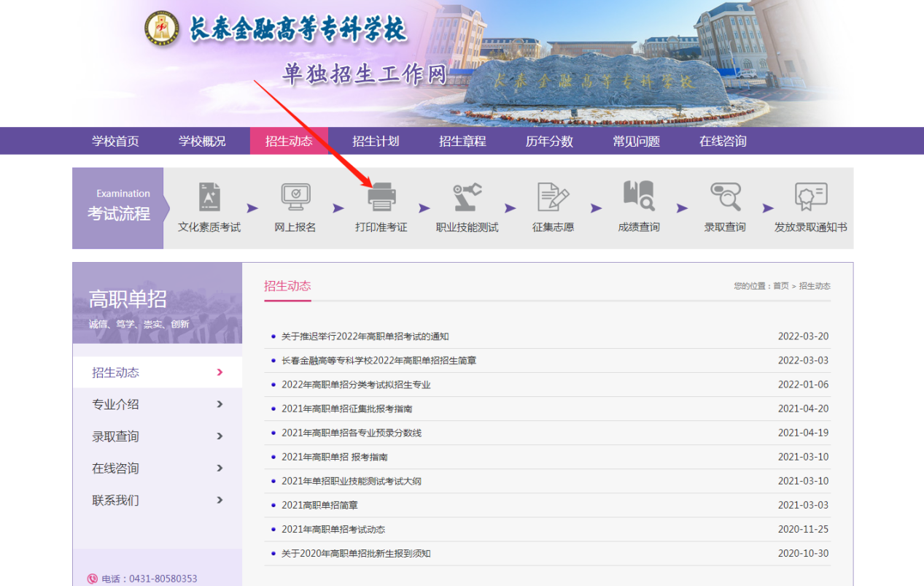Open 学校概况 in the navigation bar
924x586 pixels.
tap(202, 142)
